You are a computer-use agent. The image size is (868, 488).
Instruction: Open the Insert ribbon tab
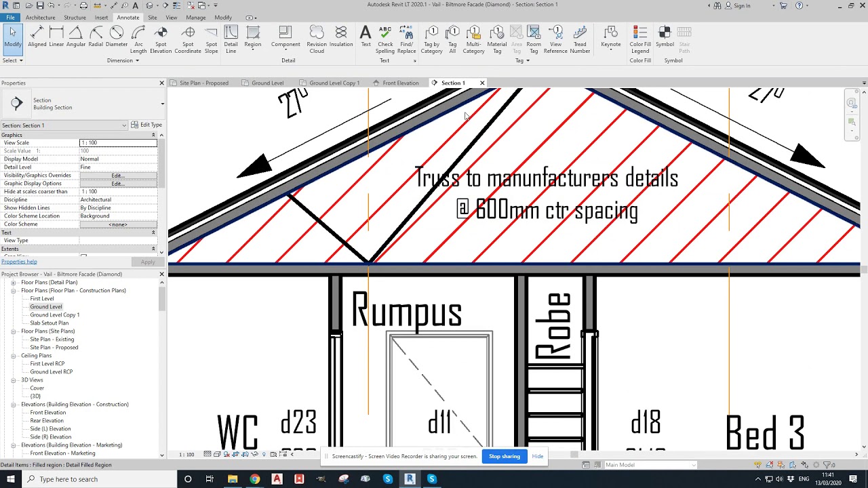tap(101, 18)
